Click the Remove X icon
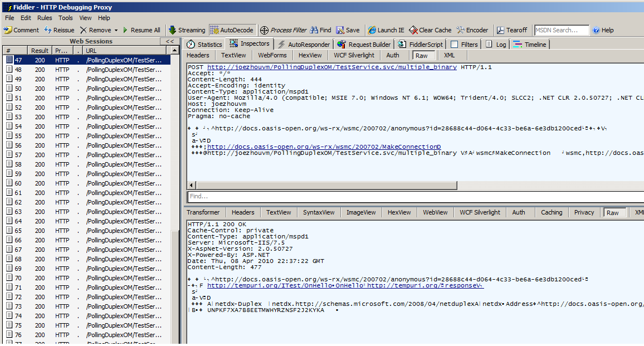Image resolution: width=644 pixels, height=346 pixels. click(84, 30)
